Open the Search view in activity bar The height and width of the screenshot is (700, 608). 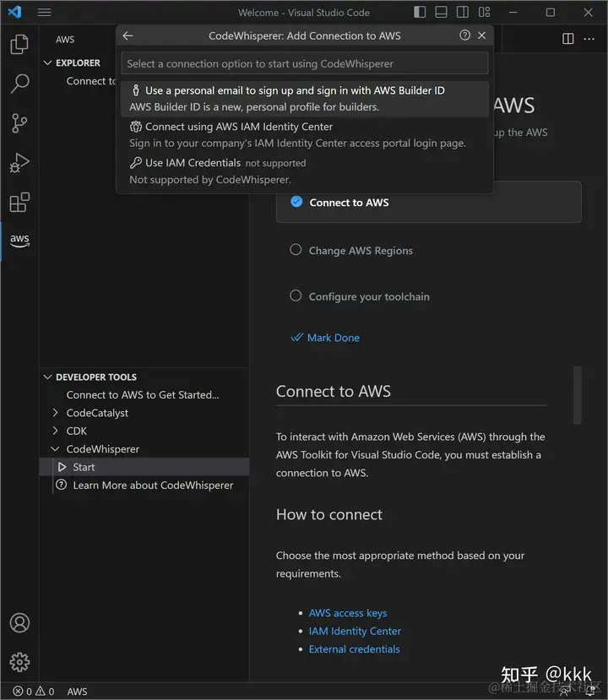click(19, 84)
